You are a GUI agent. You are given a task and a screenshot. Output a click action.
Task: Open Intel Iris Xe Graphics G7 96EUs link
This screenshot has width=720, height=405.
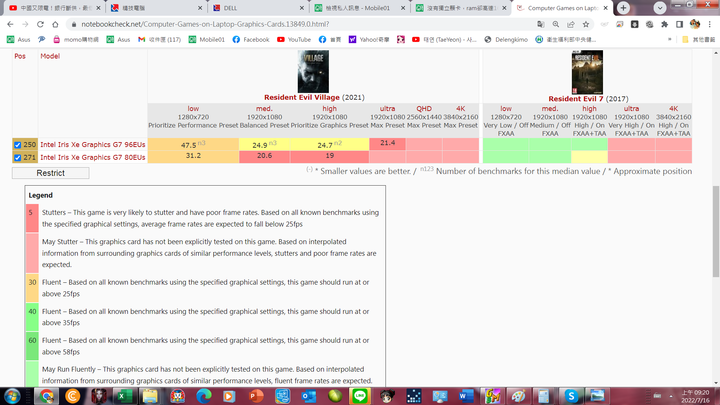tap(93, 145)
